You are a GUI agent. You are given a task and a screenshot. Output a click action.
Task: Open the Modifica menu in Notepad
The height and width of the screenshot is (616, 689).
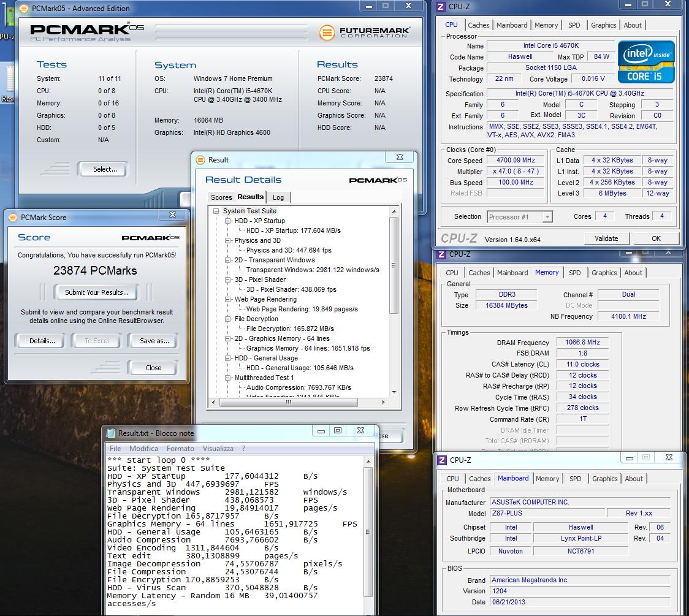point(143,449)
